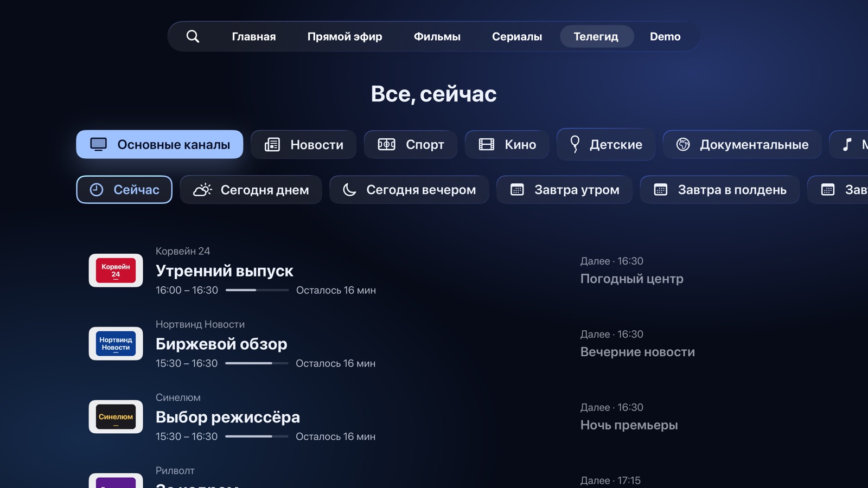Screen dimensions: 868x488
Task: Click the Биржевой обзор progress bar
Action: pyautogui.click(x=257, y=363)
